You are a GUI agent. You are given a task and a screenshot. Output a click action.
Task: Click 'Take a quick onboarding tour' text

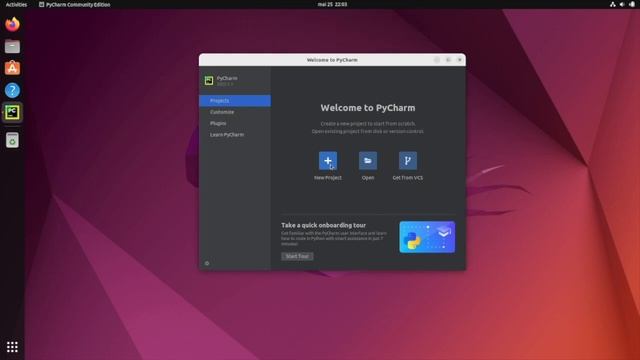click(323, 225)
